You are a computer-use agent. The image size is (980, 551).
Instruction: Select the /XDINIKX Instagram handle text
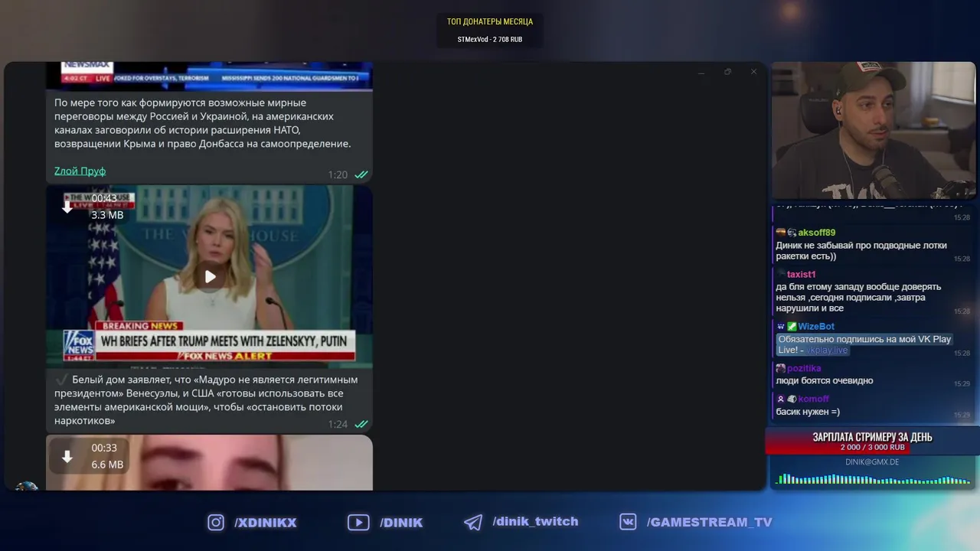pos(266,523)
